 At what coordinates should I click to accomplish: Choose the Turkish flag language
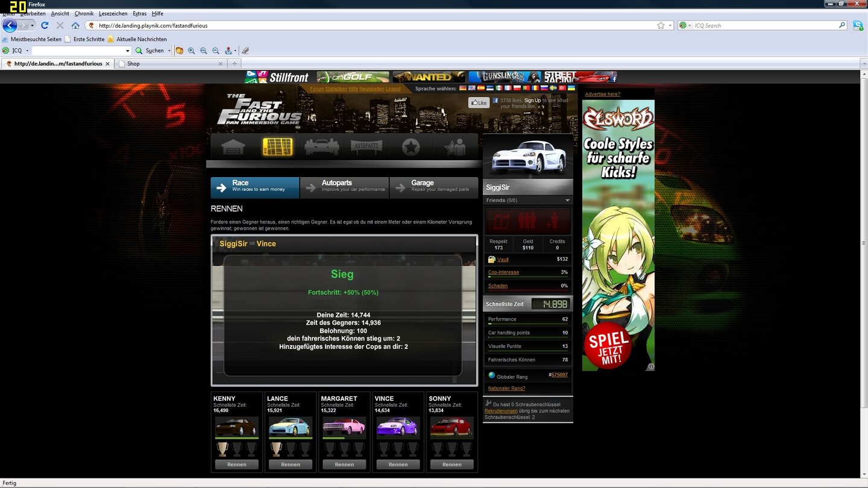point(562,88)
